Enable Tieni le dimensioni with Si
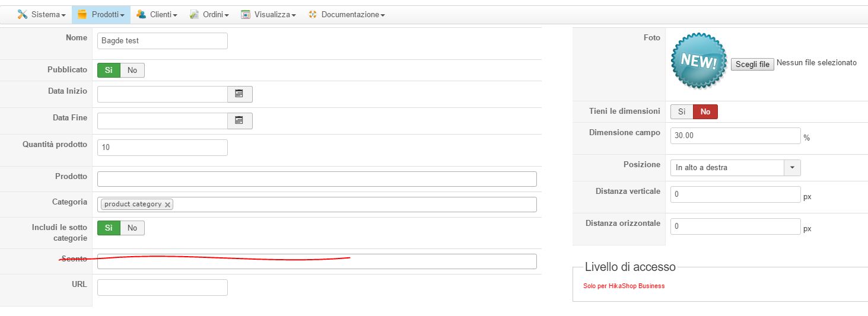The image size is (868, 316). pyautogui.click(x=682, y=111)
